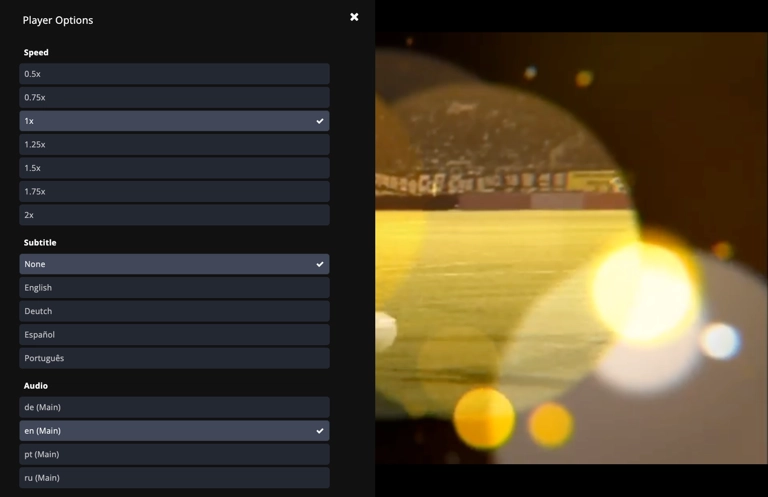The image size is (768, 497).
Task: Select en (Main) audio track
Action: [x=174, y=430]
